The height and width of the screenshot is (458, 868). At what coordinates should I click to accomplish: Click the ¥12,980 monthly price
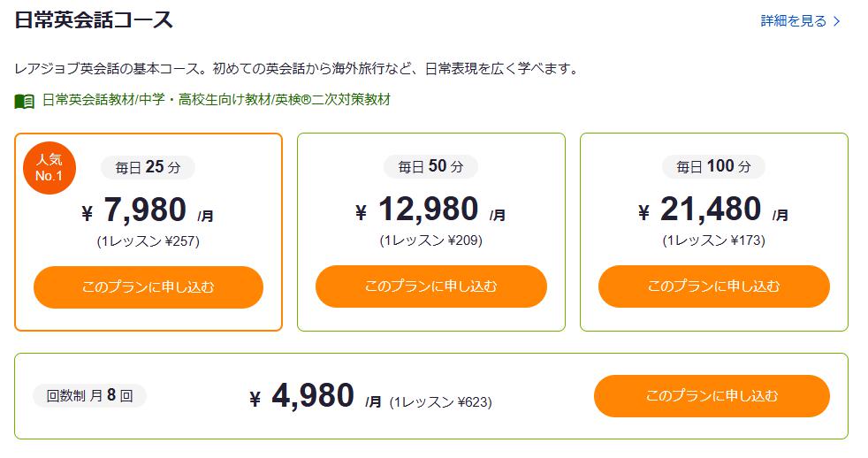click(430, 210)
